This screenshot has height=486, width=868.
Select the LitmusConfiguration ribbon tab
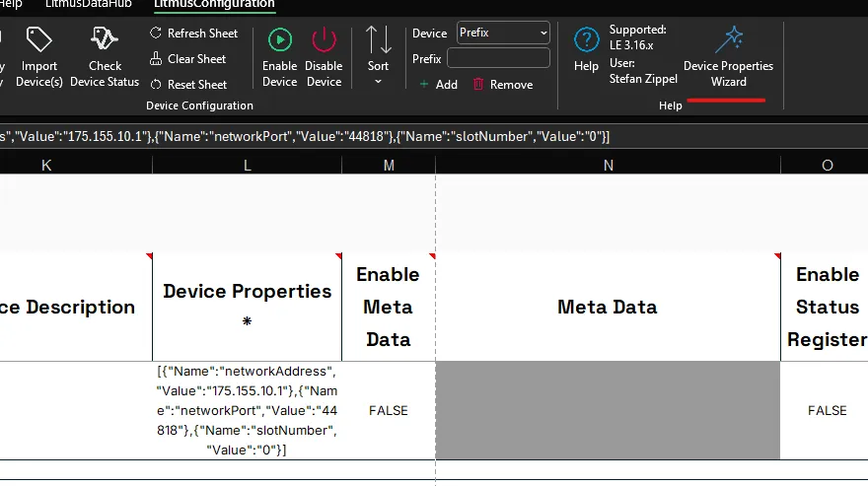coord(214,4)
